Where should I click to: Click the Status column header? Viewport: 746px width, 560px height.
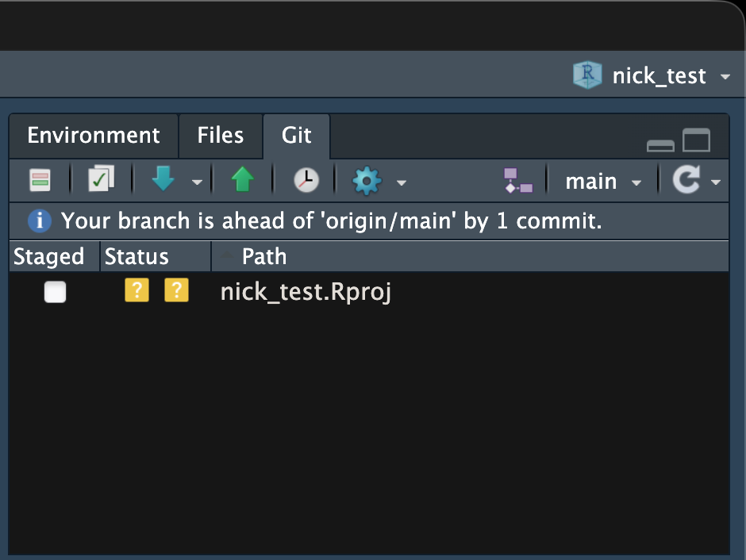[x=137, y=257]
